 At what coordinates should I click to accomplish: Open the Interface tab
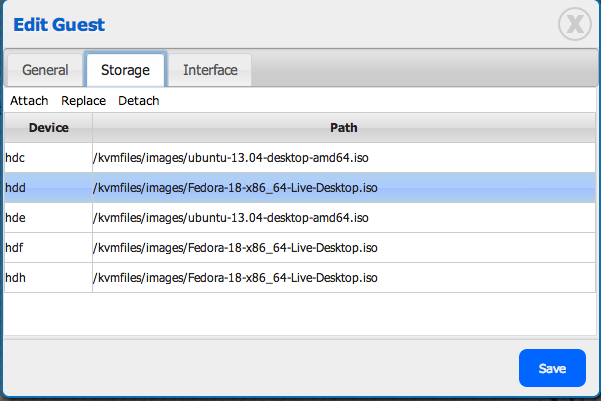pos(210,71)
